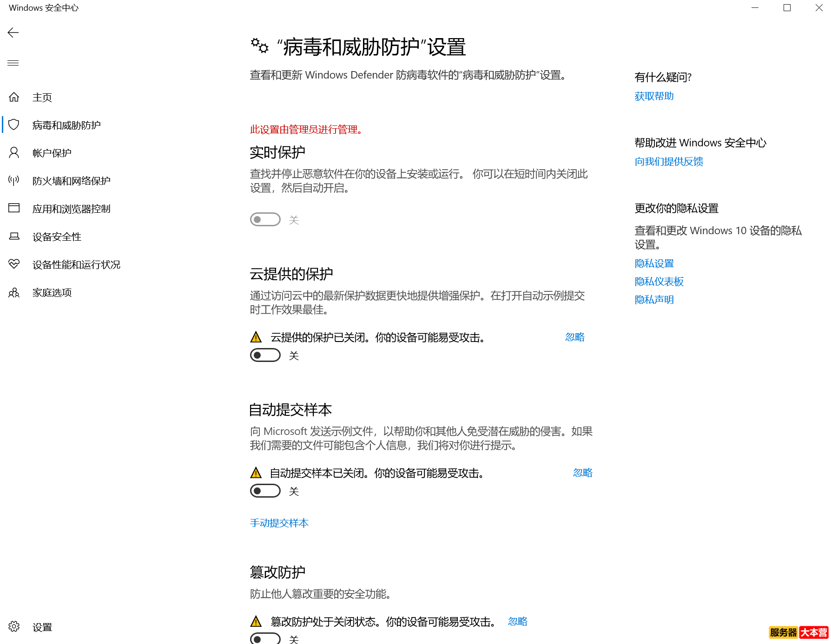
Task: Click the person icon for account protection
Action: click(14, 153)
